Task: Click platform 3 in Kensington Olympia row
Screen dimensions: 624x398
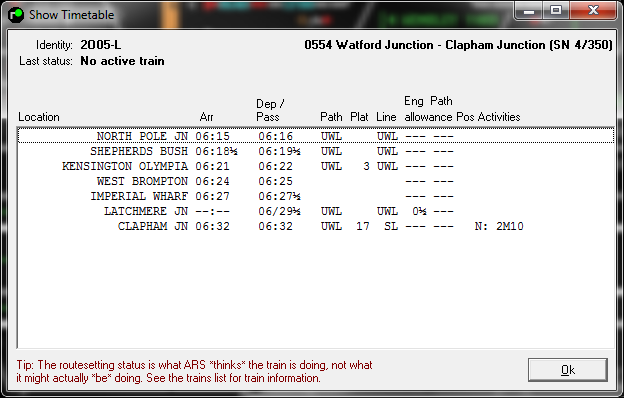Action: click(366, 166)
